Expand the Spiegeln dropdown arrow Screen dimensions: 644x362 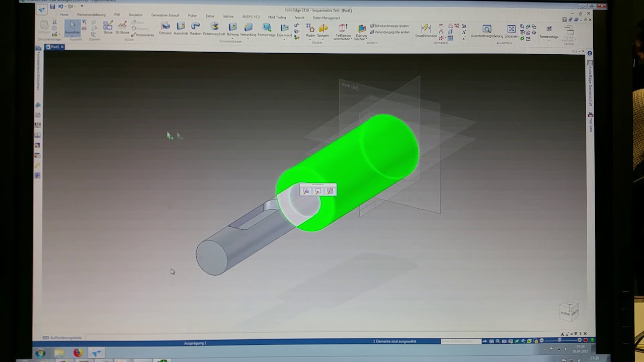[323, 39]
